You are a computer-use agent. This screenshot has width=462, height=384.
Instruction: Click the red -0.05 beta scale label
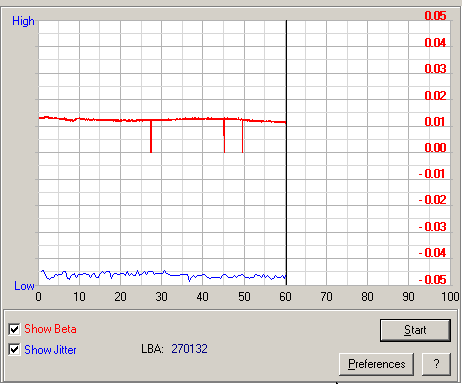(x=432, y=279)
